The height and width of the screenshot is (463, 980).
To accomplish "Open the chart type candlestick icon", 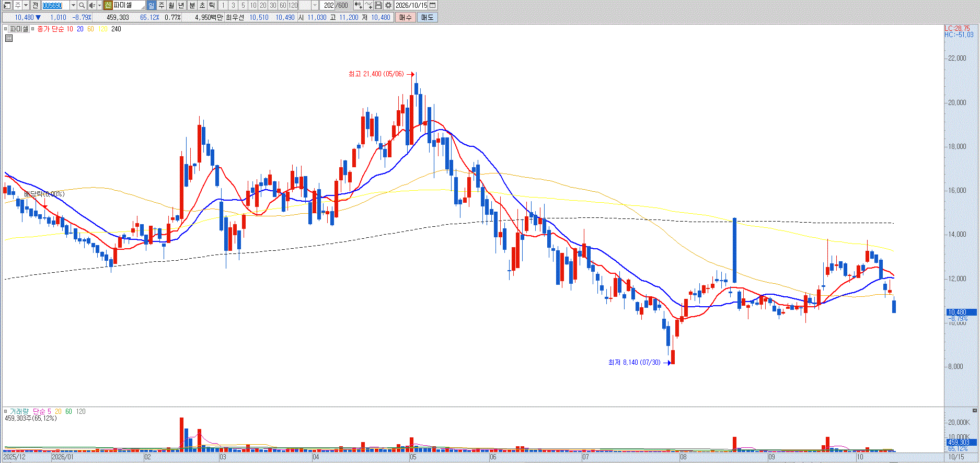I will (x=358, y=5).
